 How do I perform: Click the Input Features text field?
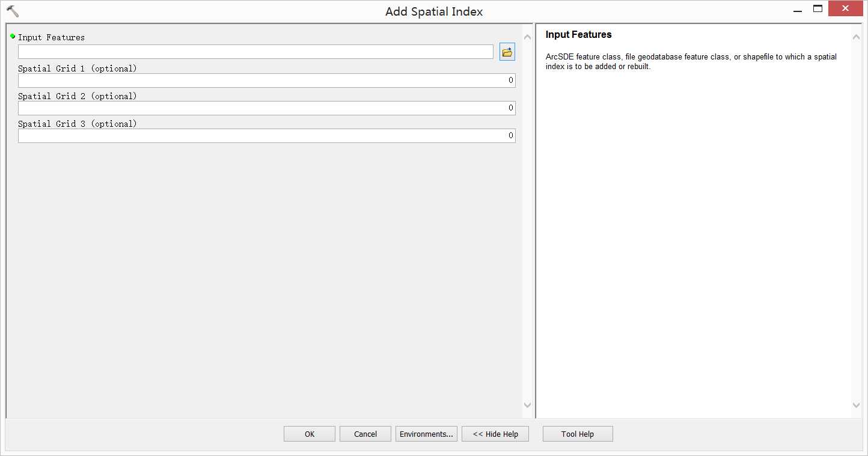pos(255,52)
